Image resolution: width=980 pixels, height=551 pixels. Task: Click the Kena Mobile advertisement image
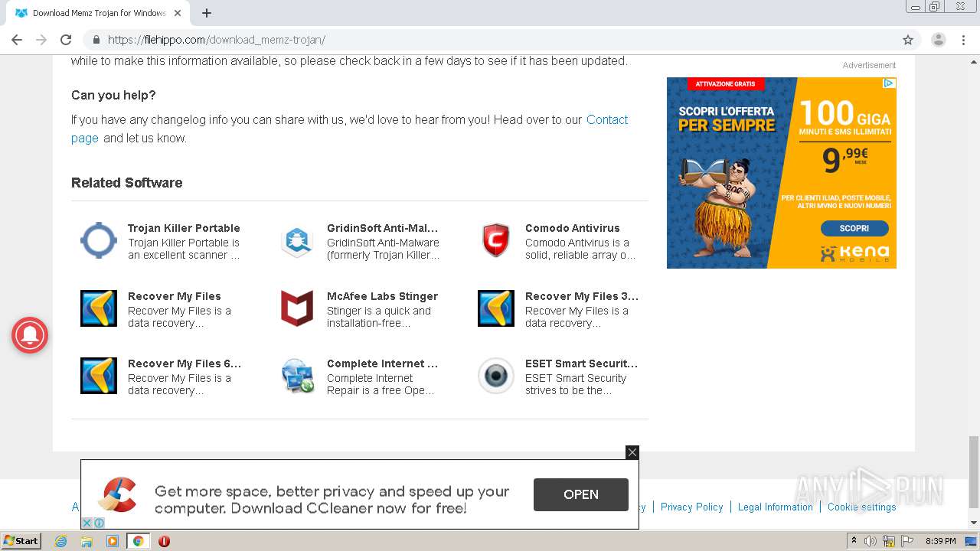(x=782, y=173)
